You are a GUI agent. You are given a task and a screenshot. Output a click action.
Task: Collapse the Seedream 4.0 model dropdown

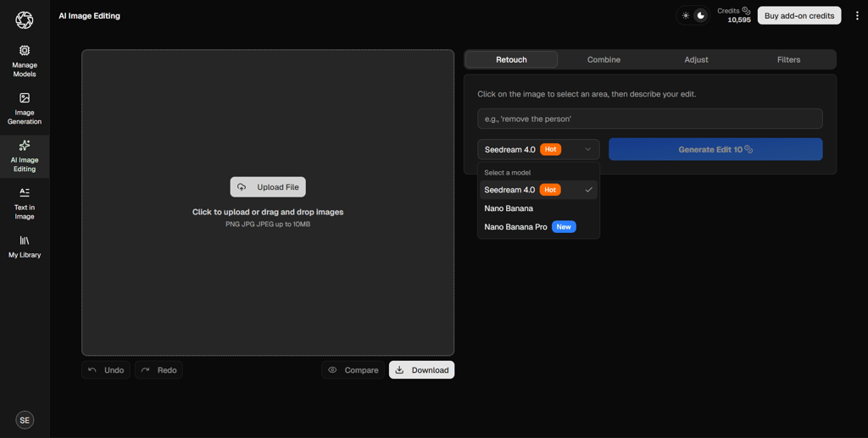(538, 149)
